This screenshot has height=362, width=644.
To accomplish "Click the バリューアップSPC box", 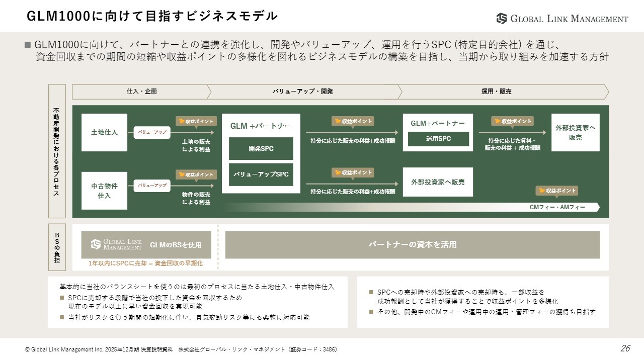I will click(x=261, y=174).
